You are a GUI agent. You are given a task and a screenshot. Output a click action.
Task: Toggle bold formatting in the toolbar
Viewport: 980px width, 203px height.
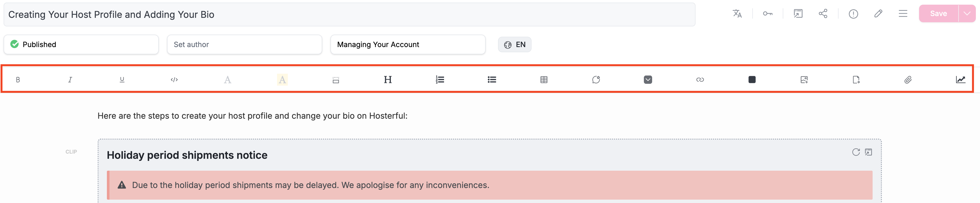[18, 80]
